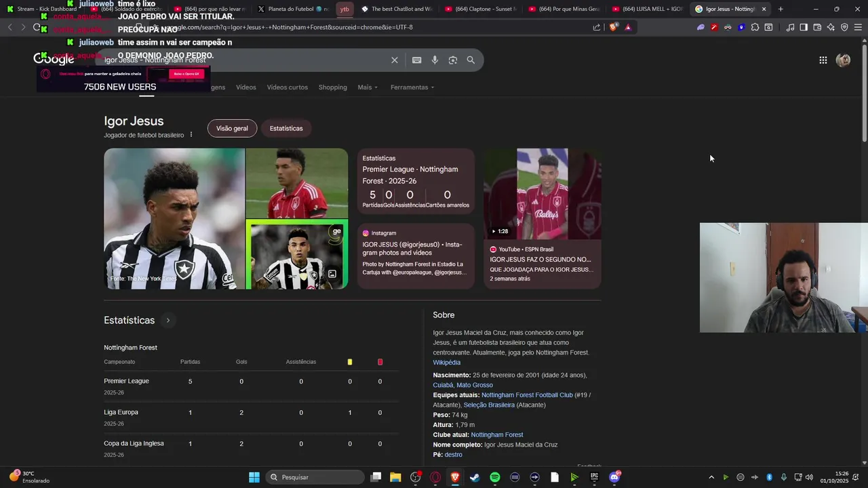Open the on-screen keyboard input tool icon
This screenshot has width=868, height=488.
(x=416, y=60)
